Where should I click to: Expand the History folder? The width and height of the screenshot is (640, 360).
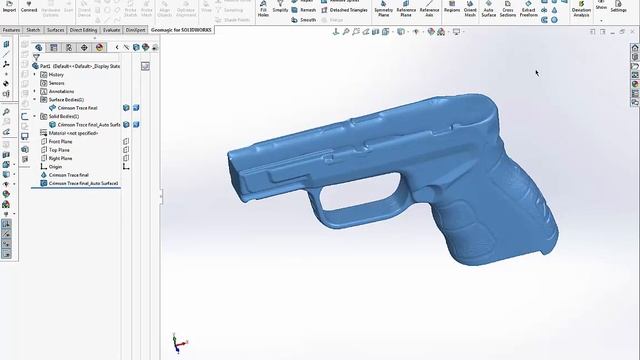point(35,75)
